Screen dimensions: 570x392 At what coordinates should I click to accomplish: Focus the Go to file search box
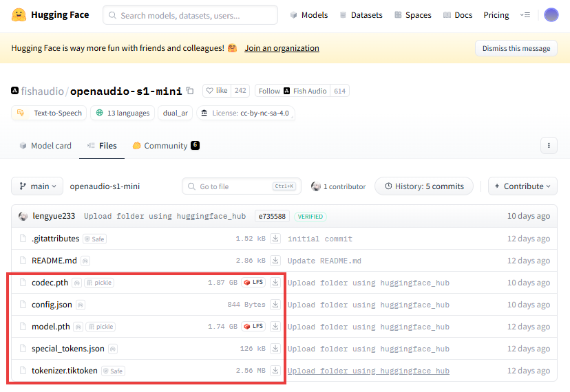point(242,186)
